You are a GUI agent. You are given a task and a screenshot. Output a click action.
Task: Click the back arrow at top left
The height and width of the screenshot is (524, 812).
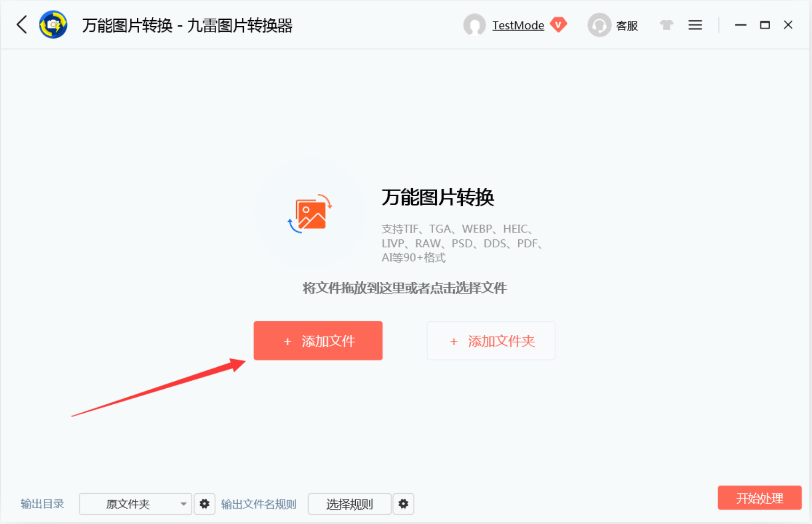coord(22,25)
